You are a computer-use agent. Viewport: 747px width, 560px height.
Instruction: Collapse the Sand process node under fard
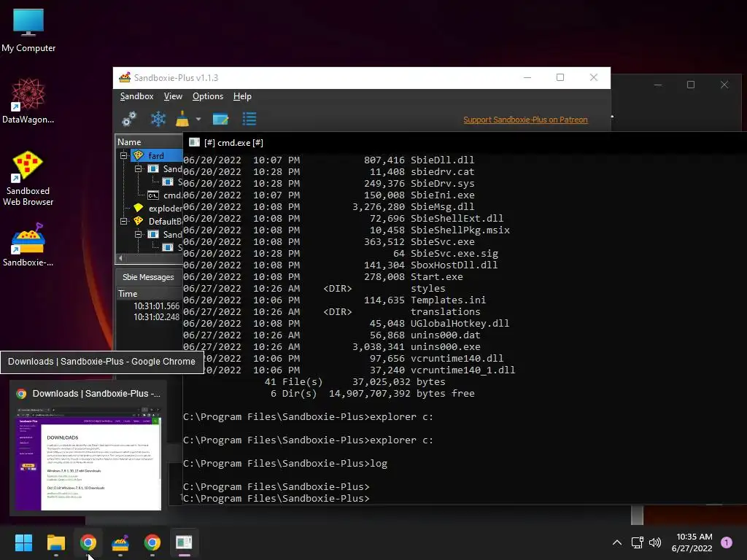click(x=138, y=168)
